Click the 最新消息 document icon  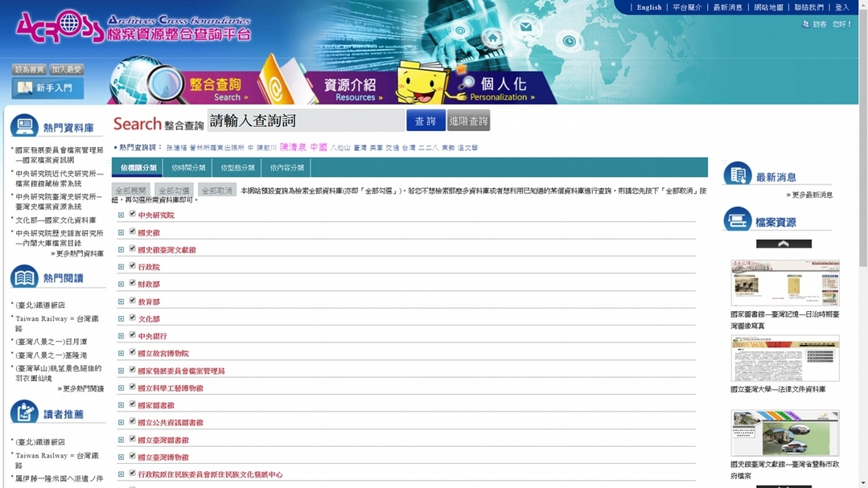click(737, 174)
